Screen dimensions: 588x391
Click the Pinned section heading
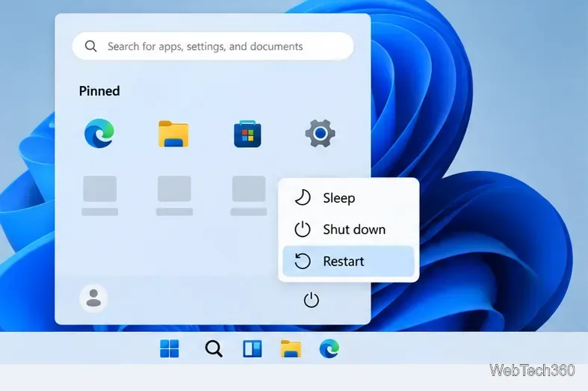(99, 90)
